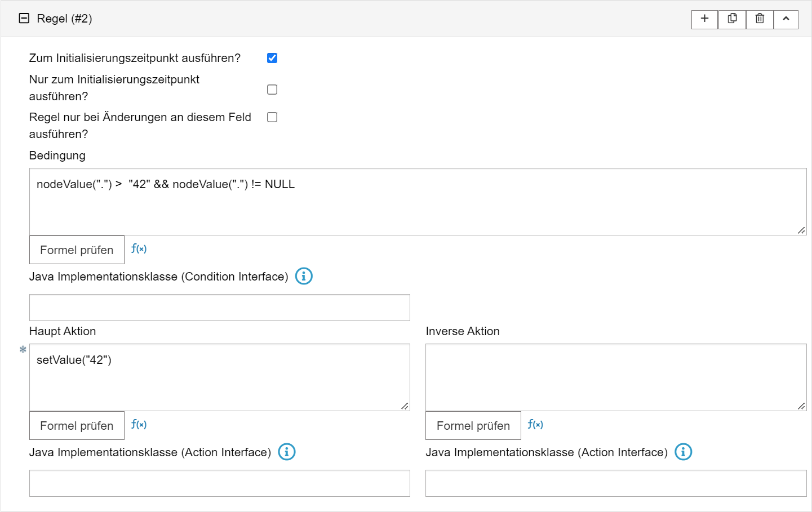Show info for Condition Interface class

click(304, 276)
